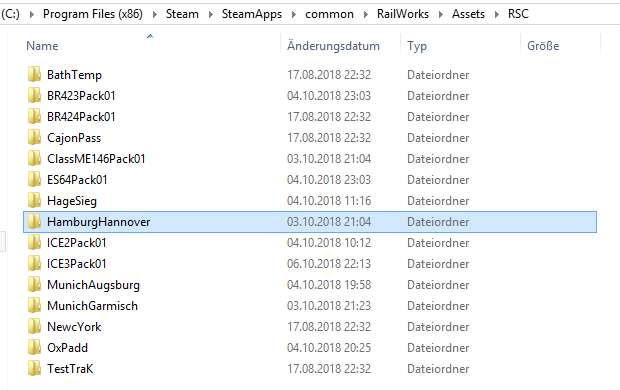620x390 pixels.
Task: Click the ICE3Pack01 folder icon
Action: pyautogui.click(x=34, y=263)
